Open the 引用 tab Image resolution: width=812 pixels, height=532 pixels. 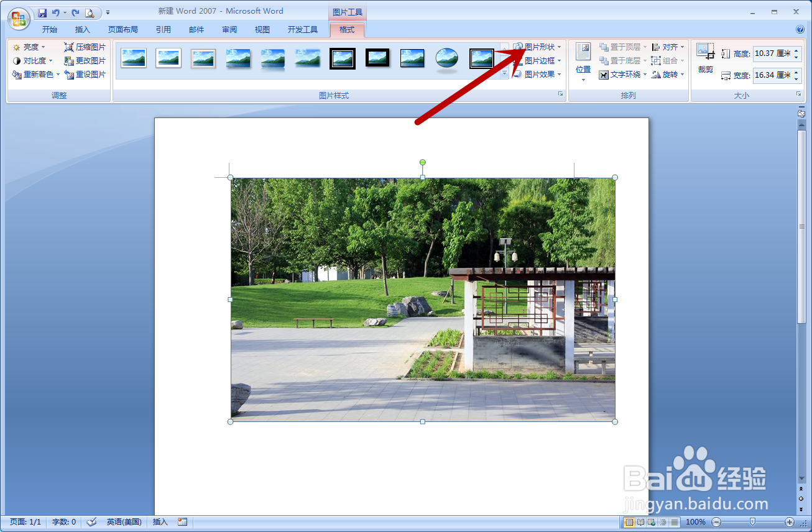click(164, 29)
